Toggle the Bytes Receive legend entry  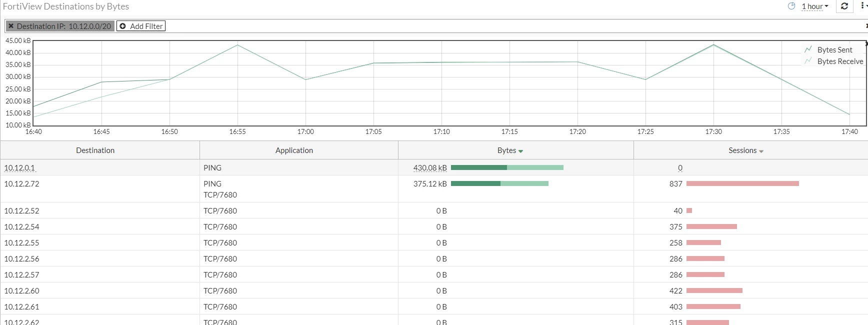[834, 61]
